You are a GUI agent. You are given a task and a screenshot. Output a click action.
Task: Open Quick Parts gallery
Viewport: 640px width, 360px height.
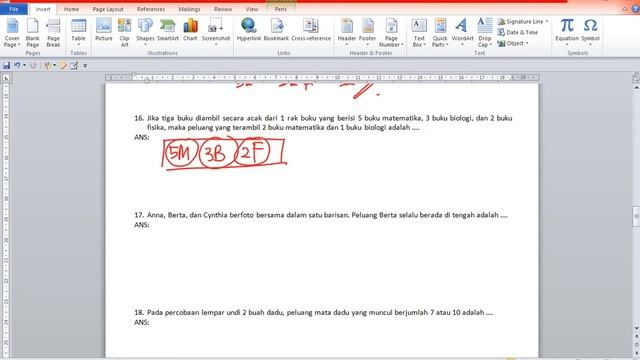pyautogui.click(x=440, y=33)
